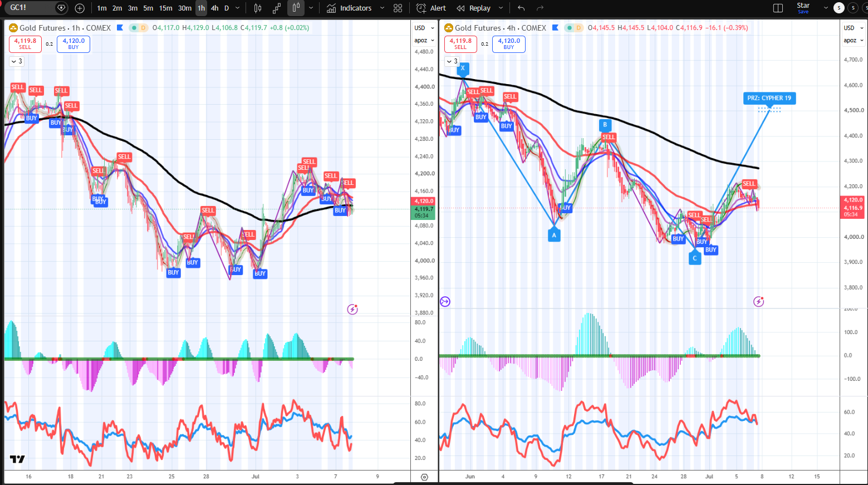Image resolution: width=868 pixels, height=485 pixels.
Task: Click the gold symbol logo on the 1h chart
Action: pos(13,28)
